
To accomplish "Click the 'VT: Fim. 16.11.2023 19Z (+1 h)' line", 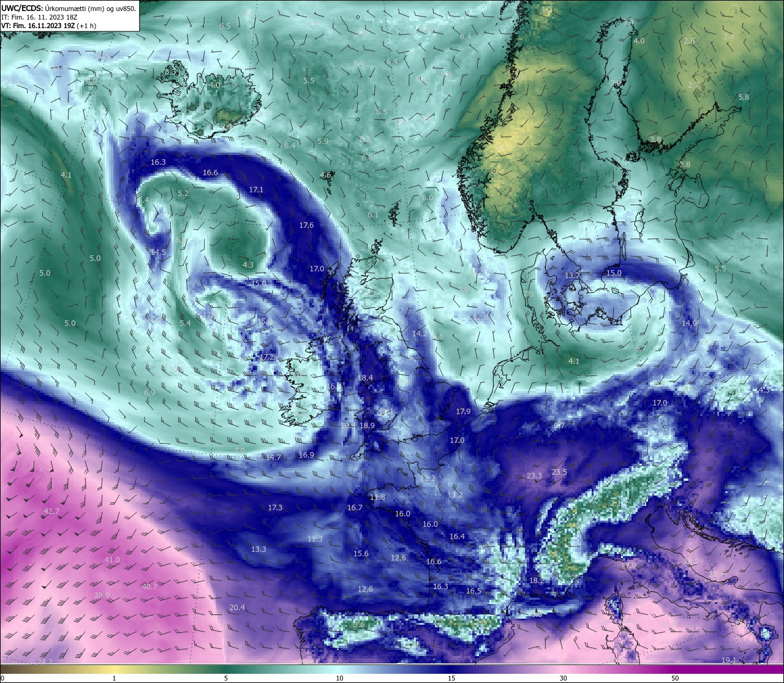I will [x=48, y=26].
